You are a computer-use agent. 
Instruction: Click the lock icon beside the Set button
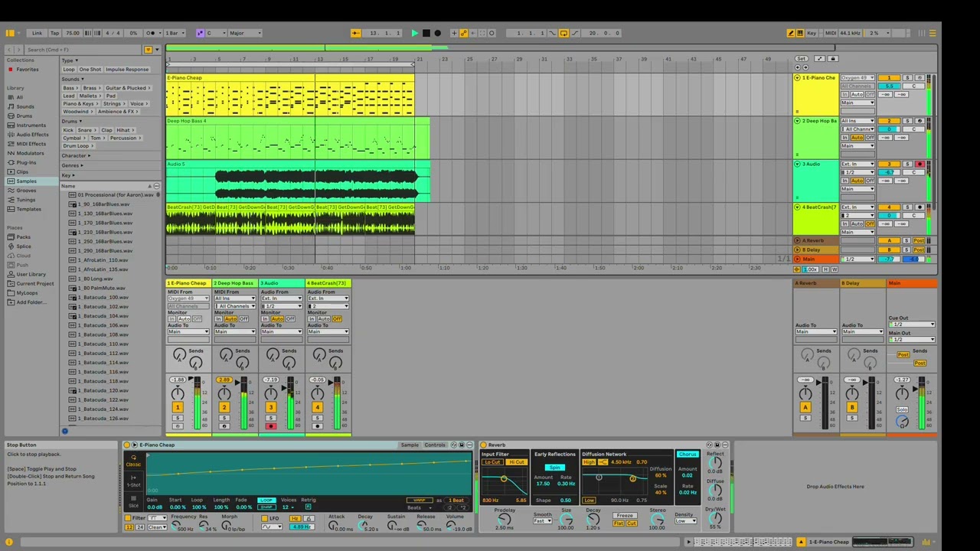coord(833,58)
